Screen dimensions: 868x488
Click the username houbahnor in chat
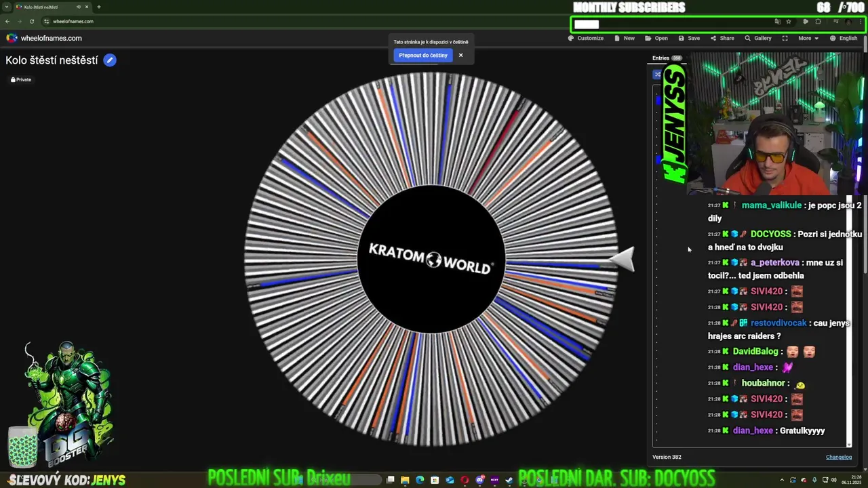point(763,383)
